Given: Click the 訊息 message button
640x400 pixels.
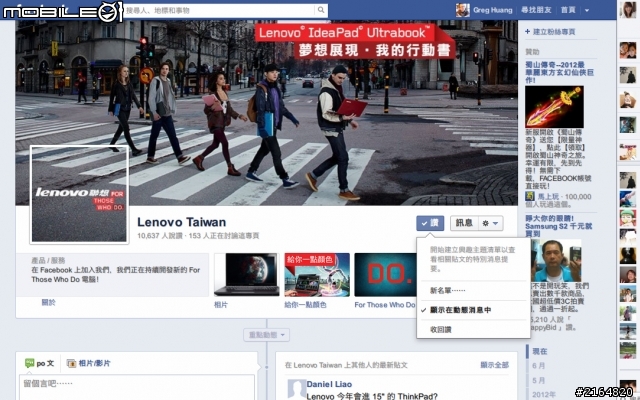Looking at the screenshot, I should pos(464,223).
